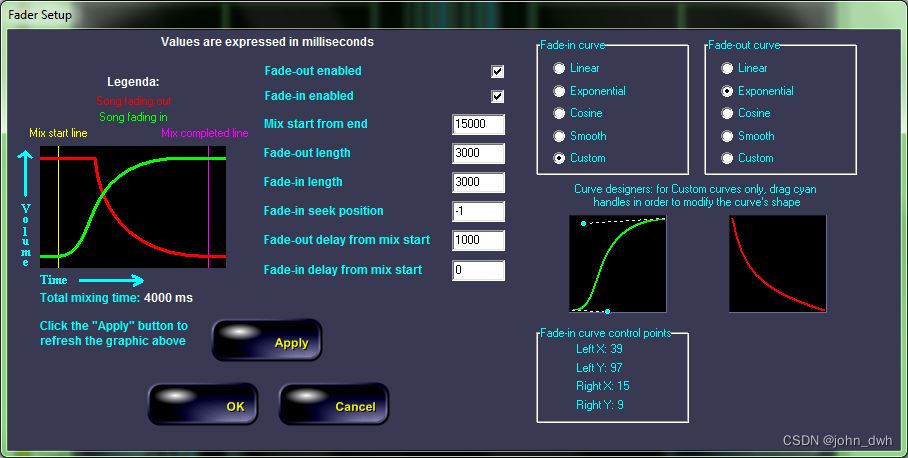908x458 pixels.
Task: Click the Apply button
Action: (267, 341)
